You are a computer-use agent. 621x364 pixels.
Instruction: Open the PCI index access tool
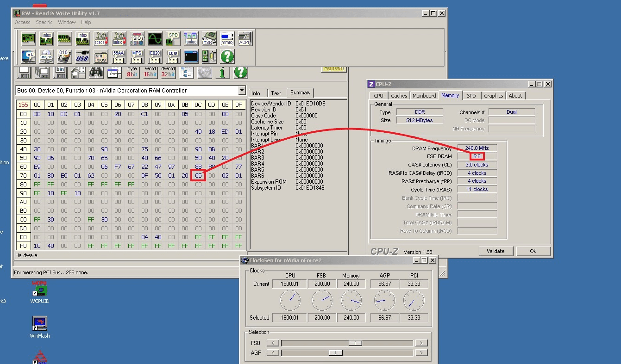click(46, 39)
